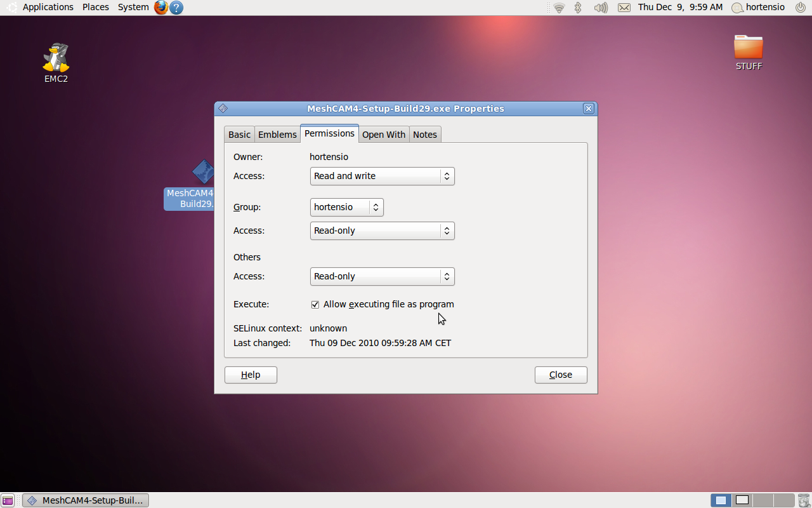Image resolution: width=812 pixels, height=508 pixels.
Task: Open the Trash icon in bottom panel
Action: pos(804,500)
